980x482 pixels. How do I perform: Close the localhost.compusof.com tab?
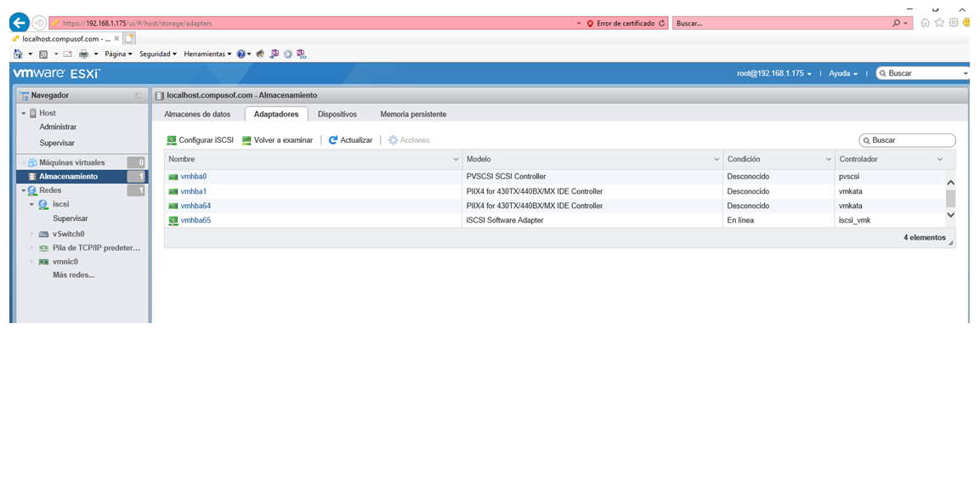pyautogui.click(x=116, y=38)
